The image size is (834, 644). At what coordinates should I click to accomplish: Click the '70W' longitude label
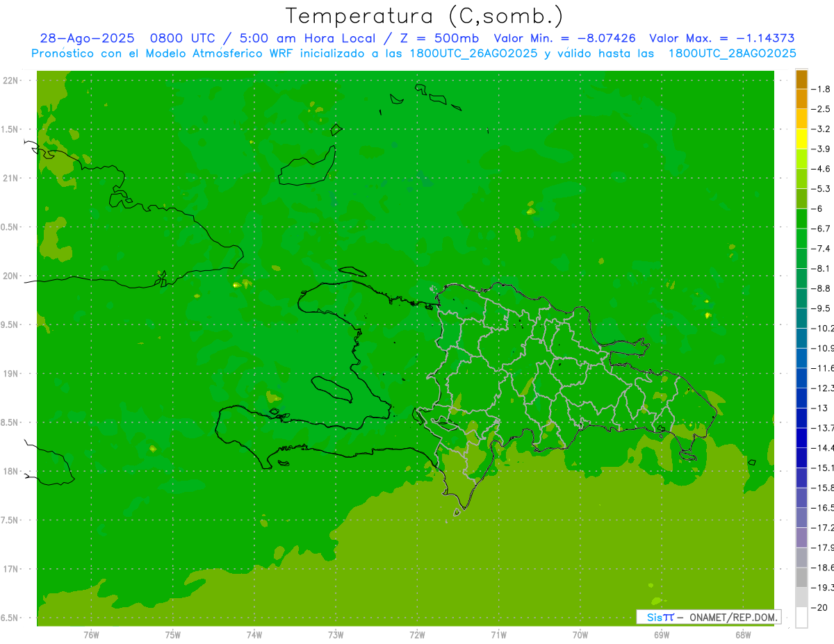coord(580,635)
